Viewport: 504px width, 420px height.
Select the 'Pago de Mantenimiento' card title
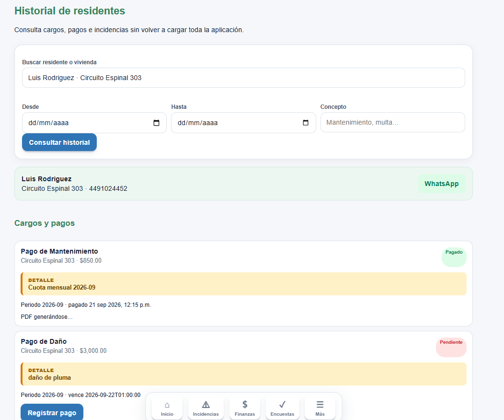[59, 251]
